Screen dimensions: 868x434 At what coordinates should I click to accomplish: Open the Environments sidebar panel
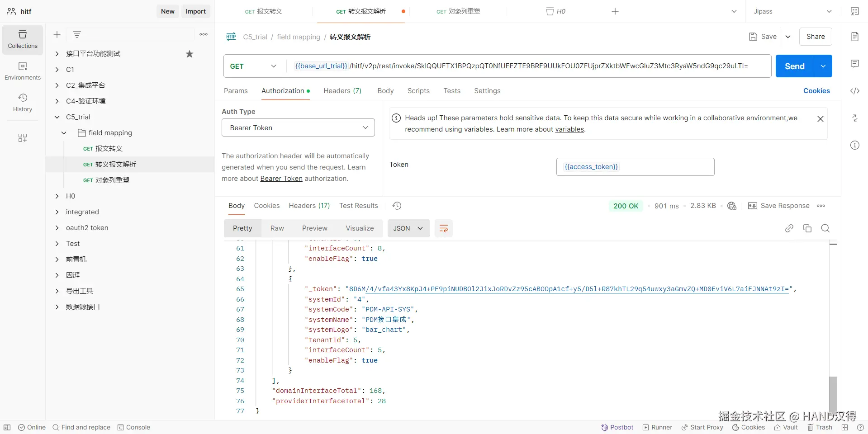[23, 71]
